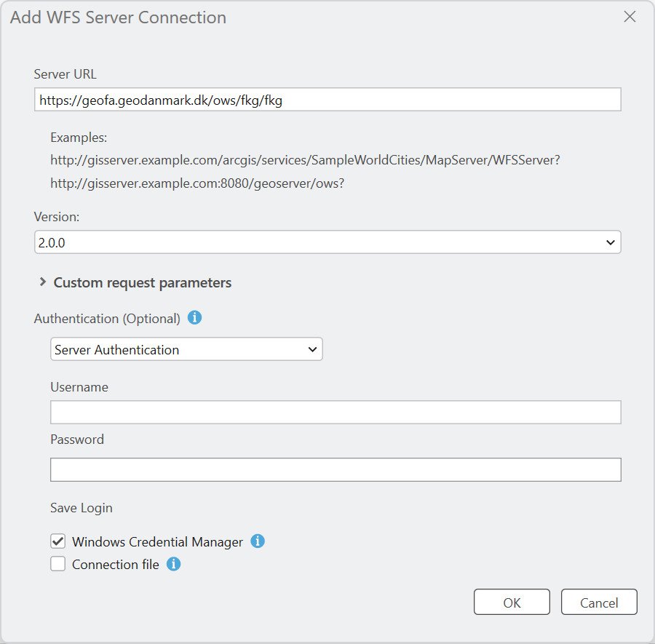
Task: Click the geoserver ows example URL text
Action: click(x=196, y=183)
